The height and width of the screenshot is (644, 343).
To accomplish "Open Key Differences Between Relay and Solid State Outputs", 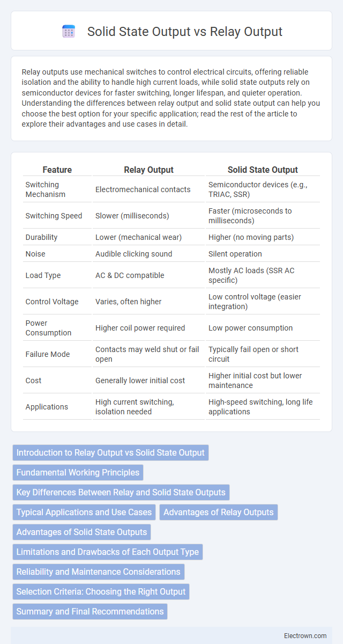I will pos(121,493).
